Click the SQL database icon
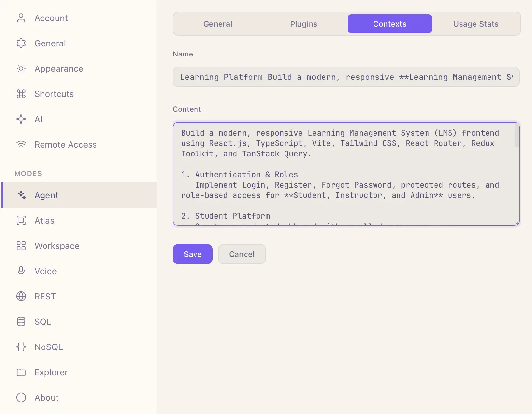 (x=21, y=322)
